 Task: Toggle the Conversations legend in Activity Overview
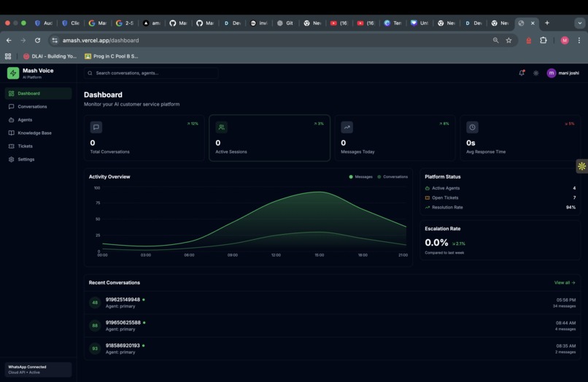pyautogui.click(x=392, y=176)
